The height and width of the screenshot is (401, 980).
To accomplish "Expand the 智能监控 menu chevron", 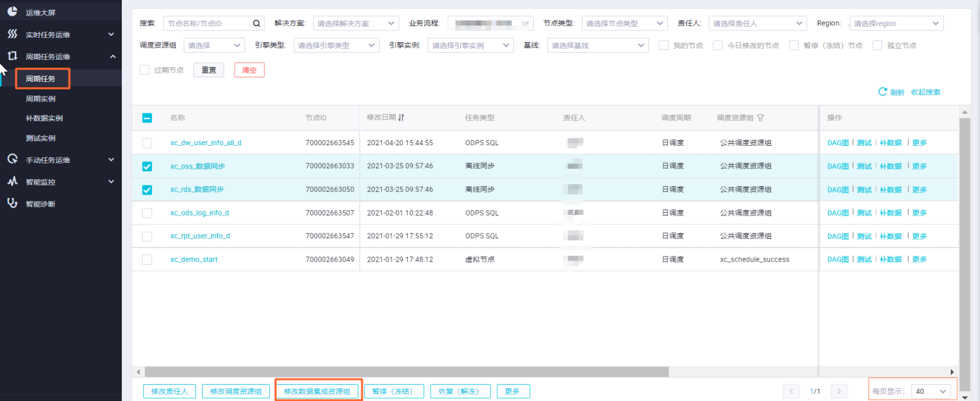I will click(x=111, y=182).
